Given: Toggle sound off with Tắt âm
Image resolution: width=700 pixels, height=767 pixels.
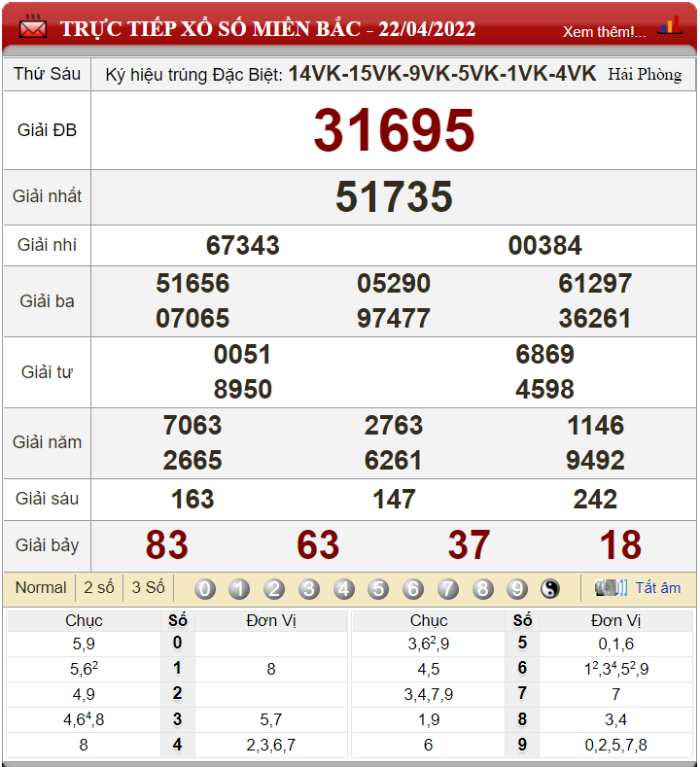Looking at the screenshot, I should [x=657, y=588].
